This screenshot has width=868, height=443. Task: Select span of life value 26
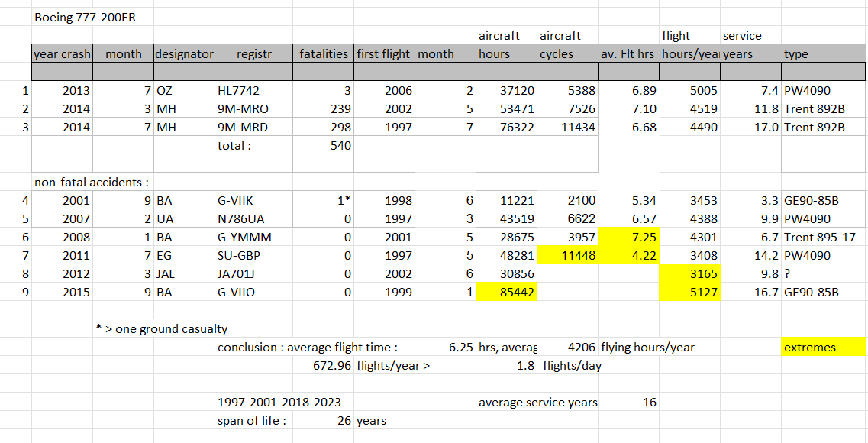click(323, 420)
